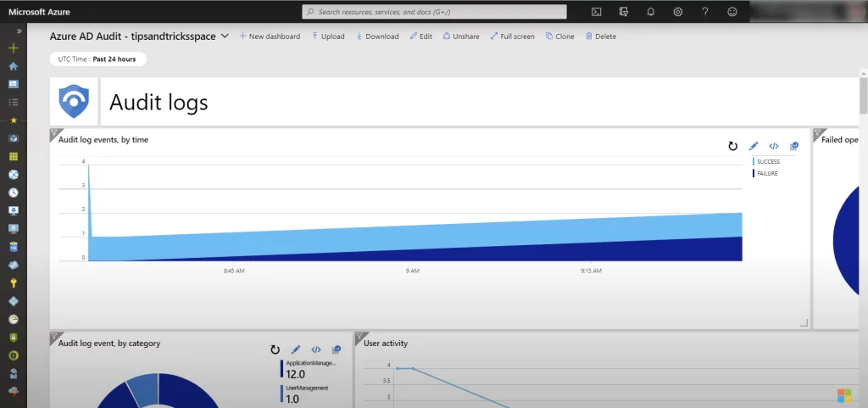Expand the left sidebar with chevrons
Screen dimensions: 868x408
[19, 31]
